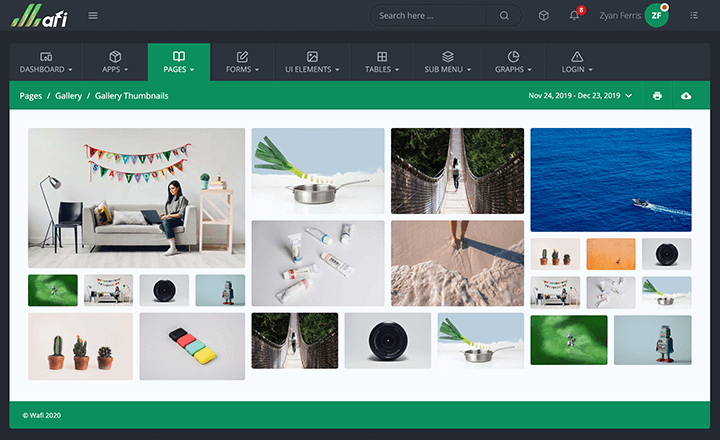
Task: Select the Pages tab
Action: click(179, 62)
